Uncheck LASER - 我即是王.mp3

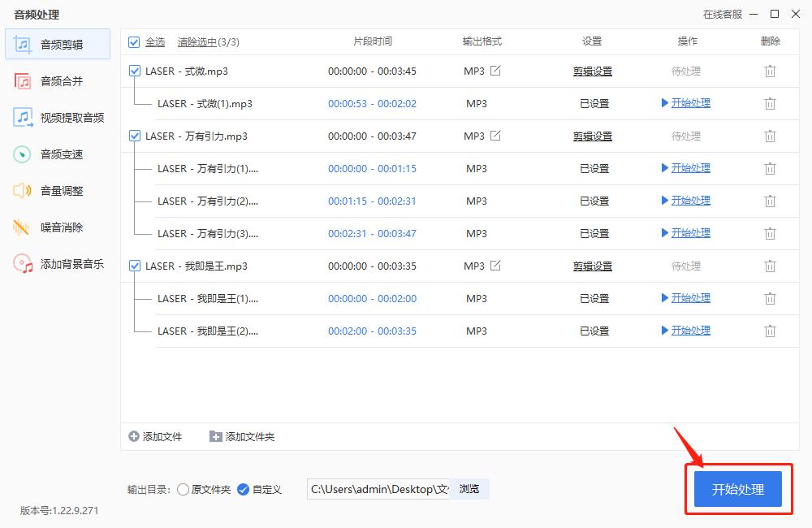coord(134,266)
